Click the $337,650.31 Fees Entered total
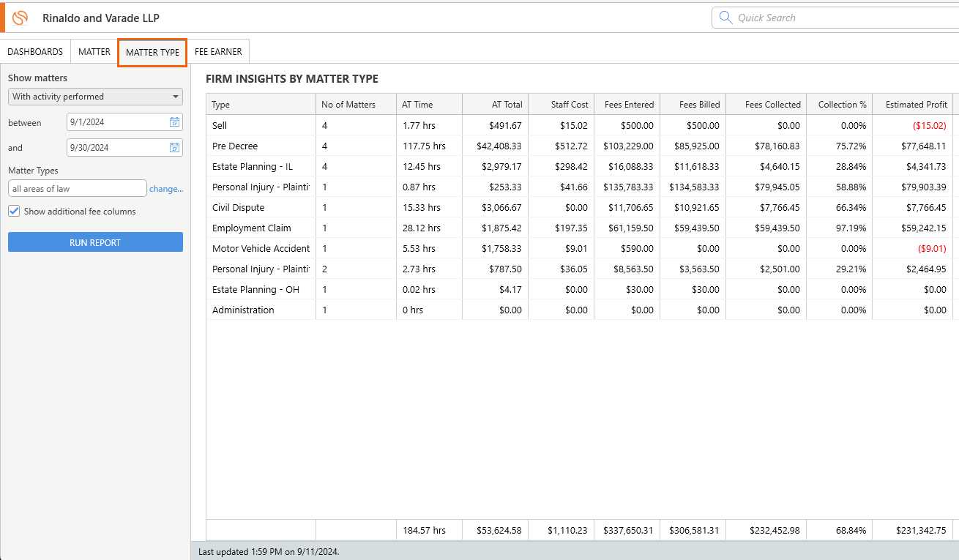The image size is (959, 560). click(x=627, y=530)
